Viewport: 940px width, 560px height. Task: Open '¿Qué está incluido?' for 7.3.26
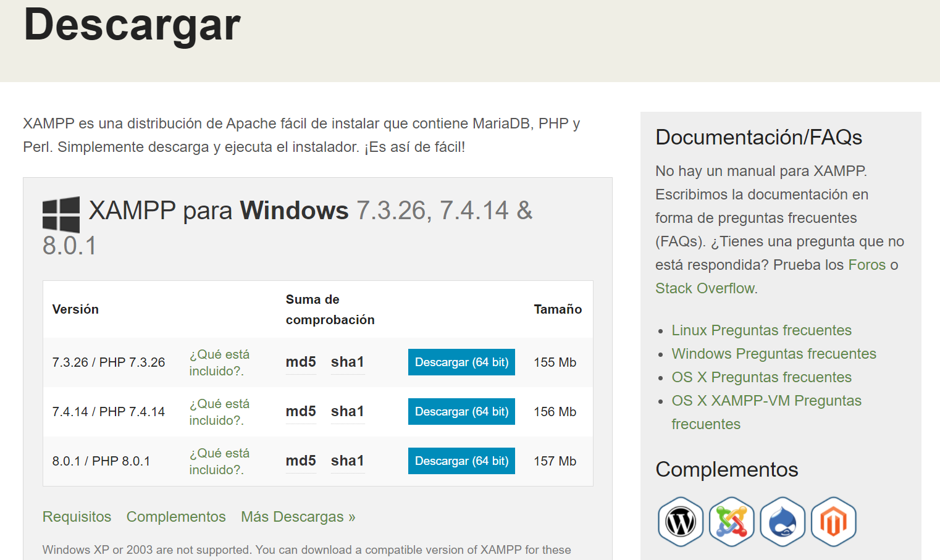click(x=219, y=362)
